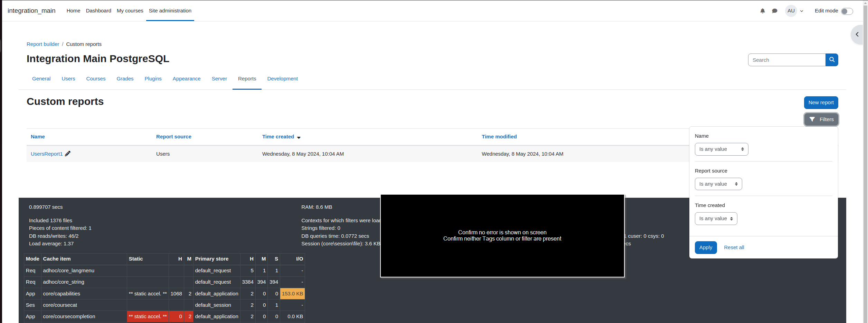Click the red static accel. cell
Viewport: 868px width, 323px height.
tap(148, 316)
